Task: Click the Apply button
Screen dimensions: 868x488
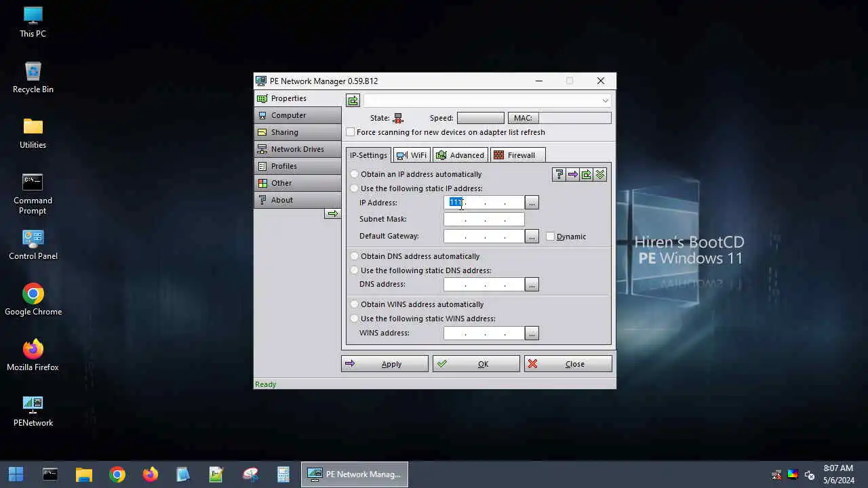Action: [x=384, y=364]
